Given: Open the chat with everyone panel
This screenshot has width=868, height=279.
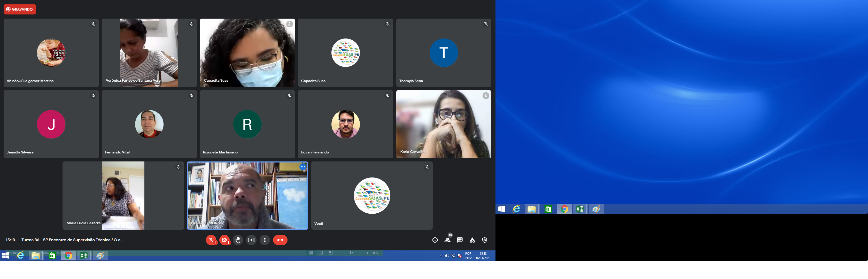Looking at the screenshot, I should click(x=460, y=240).
